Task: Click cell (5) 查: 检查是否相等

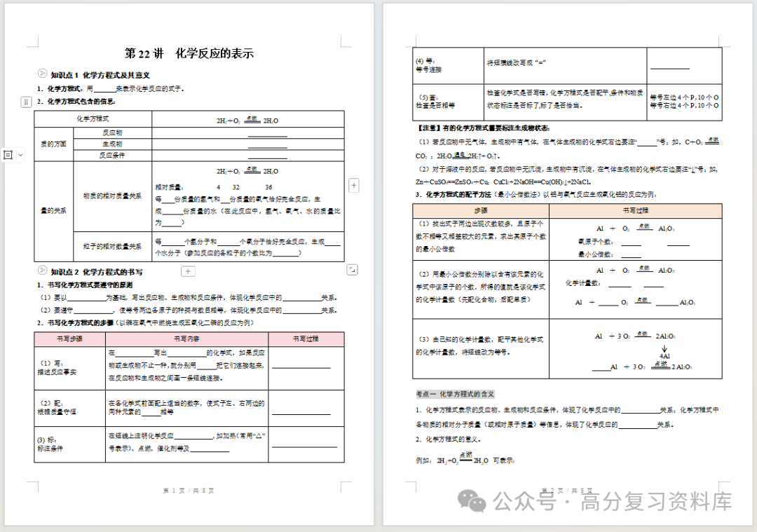Action: pos(448,102)
